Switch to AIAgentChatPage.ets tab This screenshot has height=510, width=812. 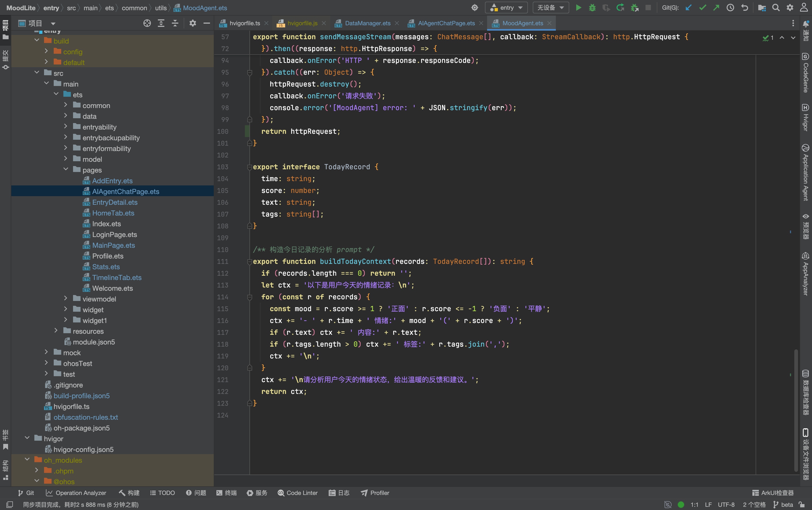point(446,23)
